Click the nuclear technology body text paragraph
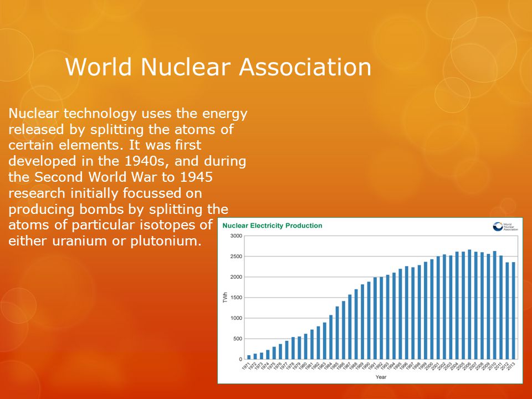The width and height of the screenshot is (532, 399). [x=127, y=177]
